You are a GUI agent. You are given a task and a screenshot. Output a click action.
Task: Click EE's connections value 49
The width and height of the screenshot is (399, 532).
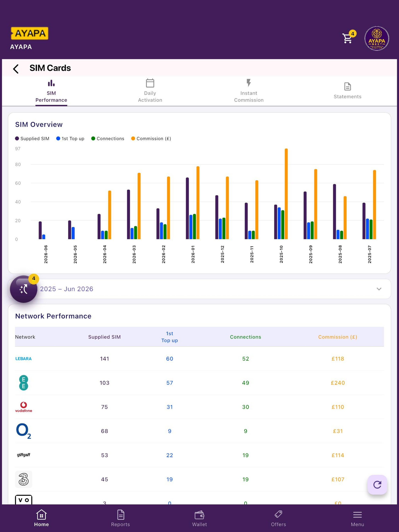(x=246, y=383)
